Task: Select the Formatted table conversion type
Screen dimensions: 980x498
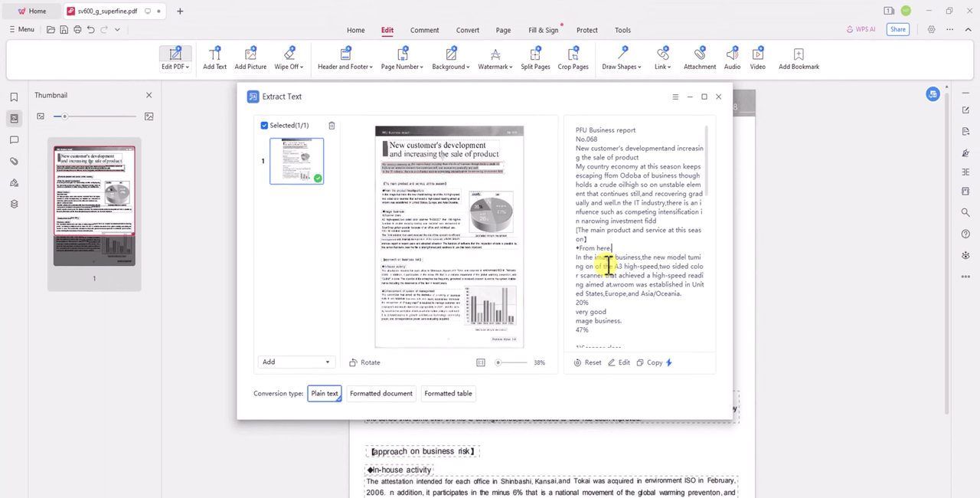Action: [x=448, y=393]
